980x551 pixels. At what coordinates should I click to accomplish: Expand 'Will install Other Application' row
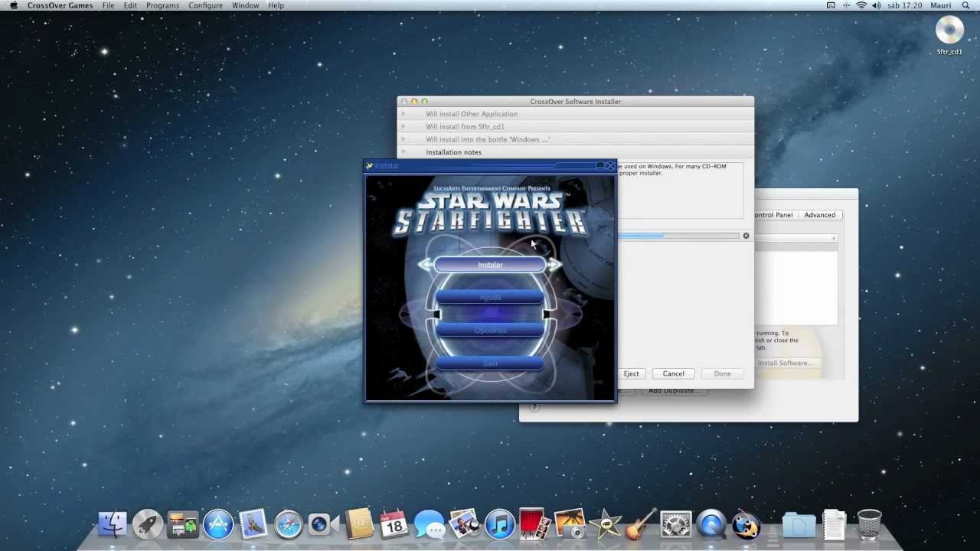[403, 114]
